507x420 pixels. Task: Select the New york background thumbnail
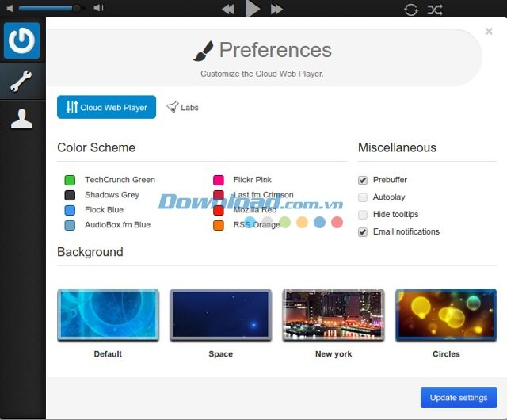[334, 315]
